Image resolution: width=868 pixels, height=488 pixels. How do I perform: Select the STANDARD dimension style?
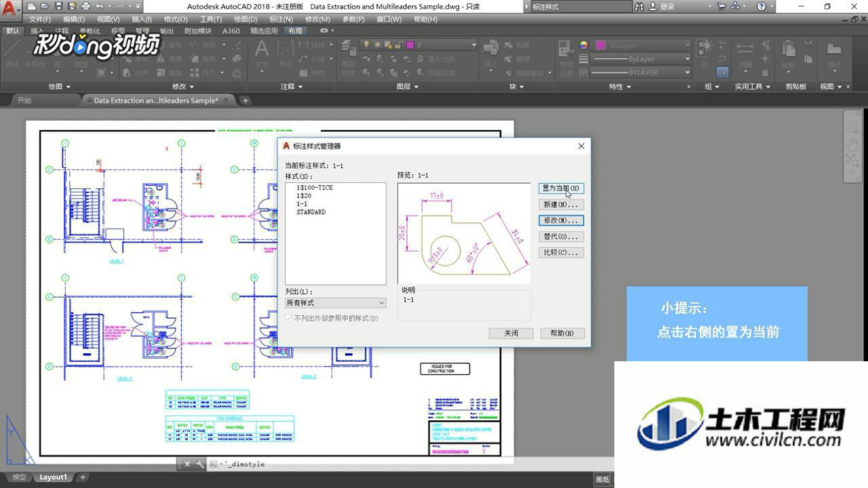point(311,212)
